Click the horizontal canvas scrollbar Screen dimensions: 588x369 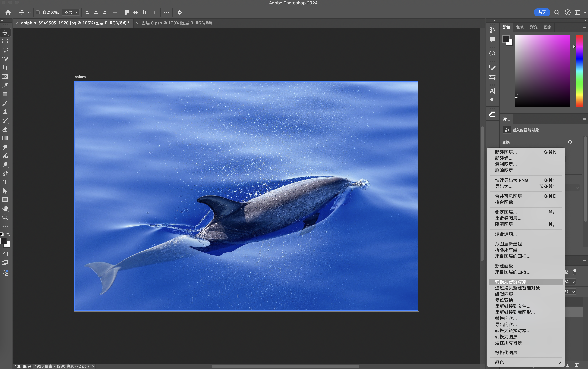point(285,366)
